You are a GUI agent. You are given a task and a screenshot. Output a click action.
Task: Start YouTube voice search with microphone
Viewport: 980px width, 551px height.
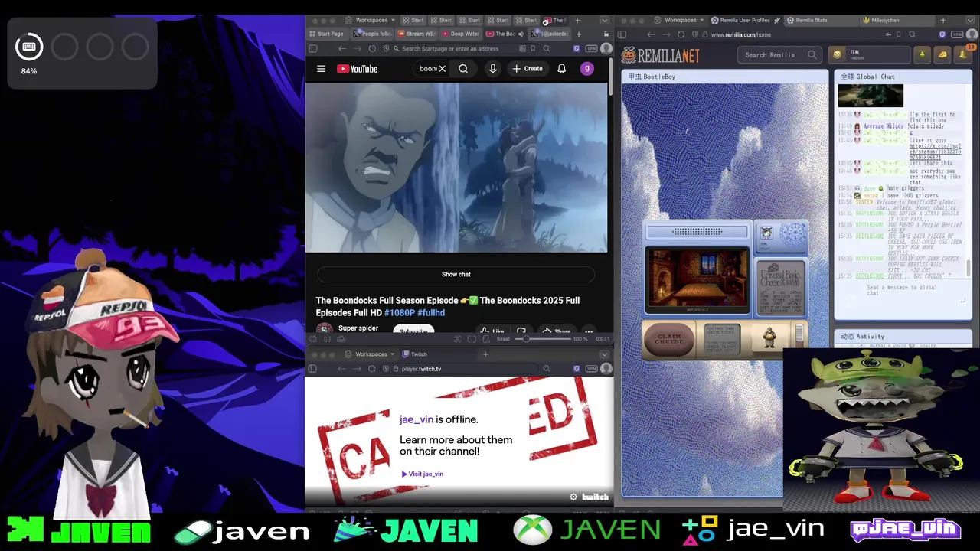point(492,69)
